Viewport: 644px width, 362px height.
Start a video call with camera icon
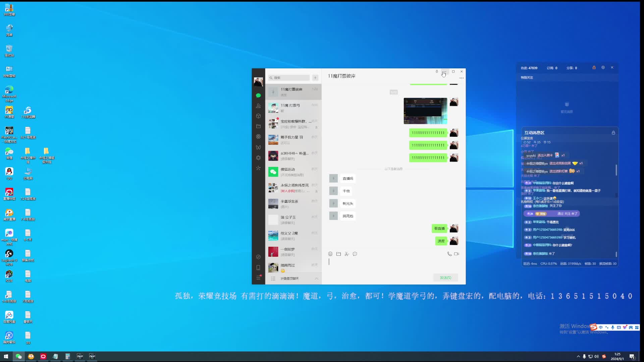coord(457,254)
